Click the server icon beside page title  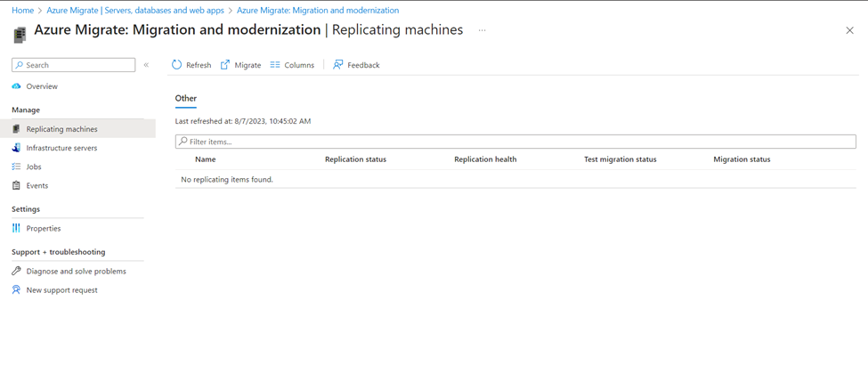coord(20,35)
